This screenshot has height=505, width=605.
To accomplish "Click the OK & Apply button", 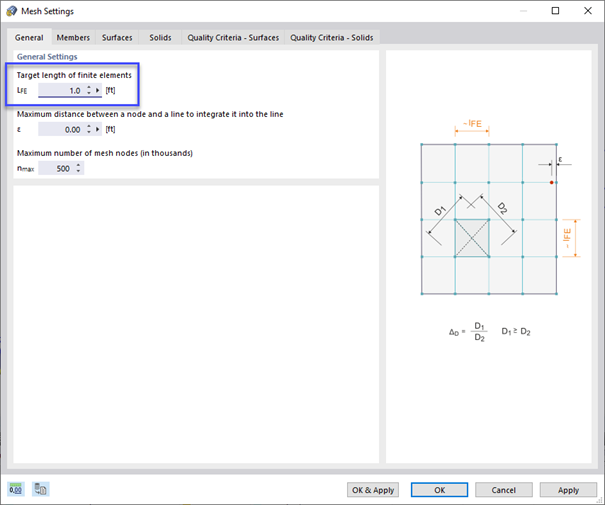I will click(x=373, y=490).
